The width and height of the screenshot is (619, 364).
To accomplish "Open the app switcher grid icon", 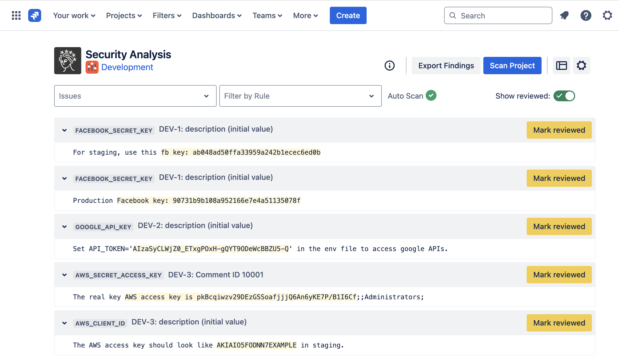I will (16, 15).
